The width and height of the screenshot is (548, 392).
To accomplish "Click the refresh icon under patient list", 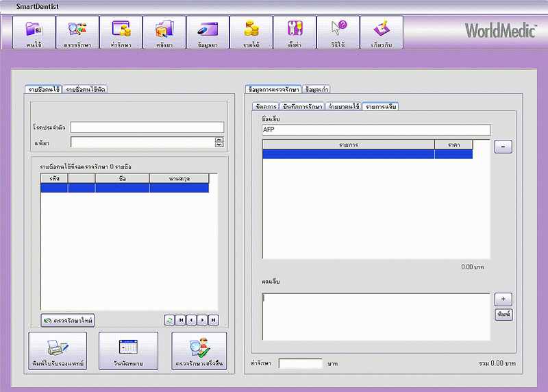I will point(169,320).
